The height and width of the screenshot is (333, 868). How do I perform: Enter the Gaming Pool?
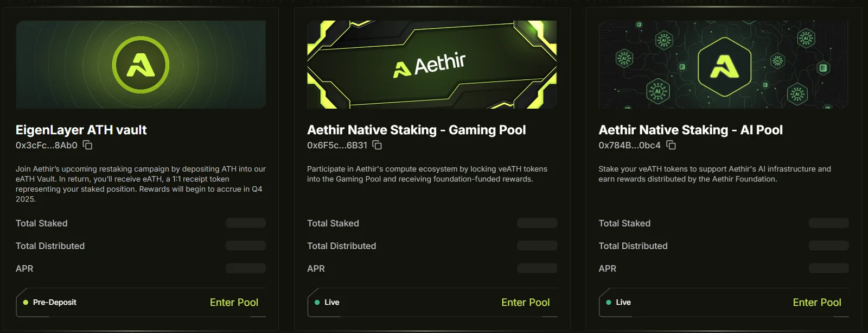[525, 303]
